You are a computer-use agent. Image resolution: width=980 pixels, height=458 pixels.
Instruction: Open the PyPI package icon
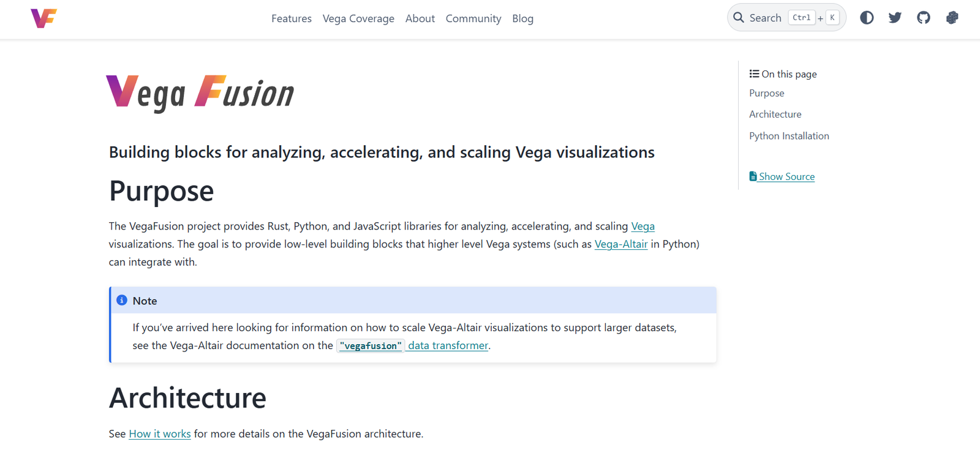[952, 18]
